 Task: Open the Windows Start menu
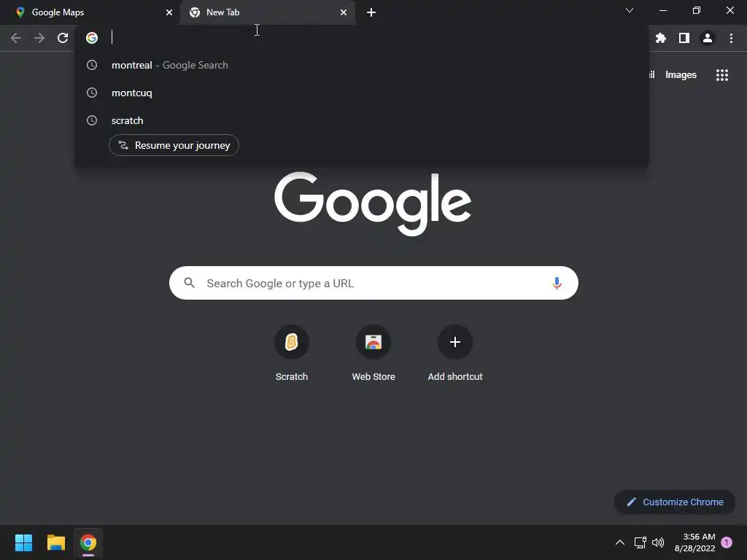coord(23,542)
